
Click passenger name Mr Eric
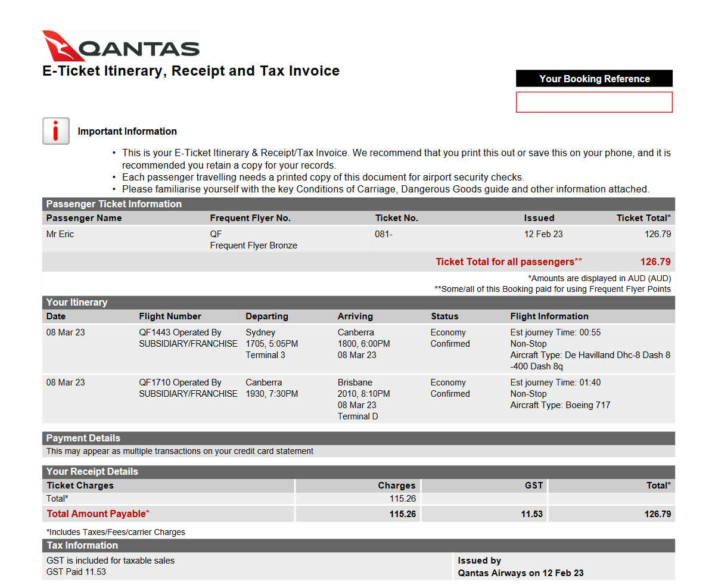point(60,234)
